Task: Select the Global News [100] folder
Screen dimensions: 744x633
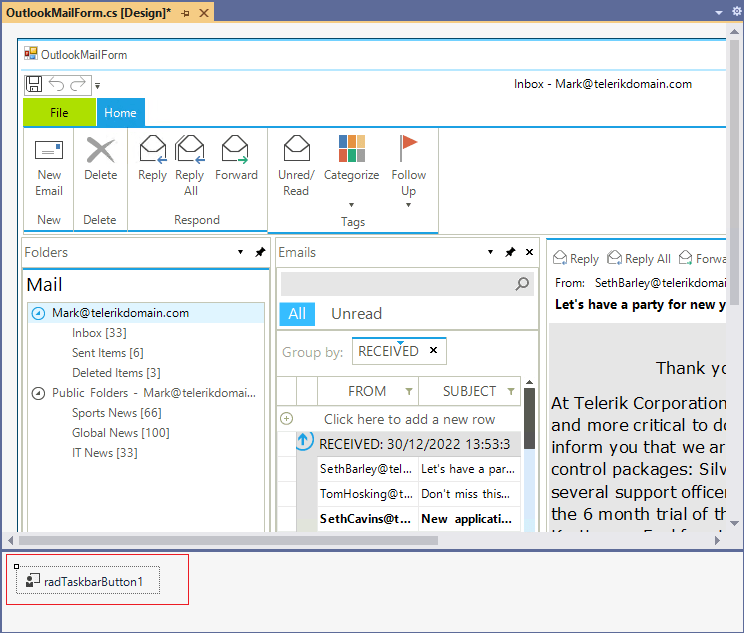Action: point(121,433)
